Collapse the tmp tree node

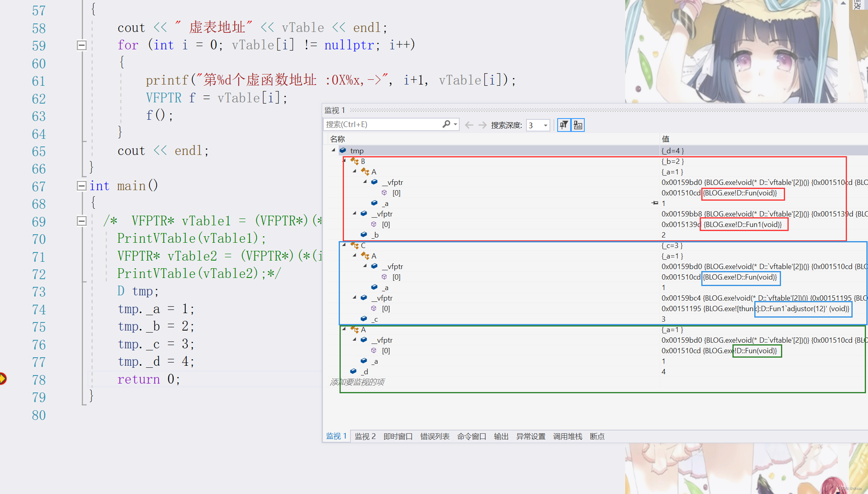[x=333, y=151]
